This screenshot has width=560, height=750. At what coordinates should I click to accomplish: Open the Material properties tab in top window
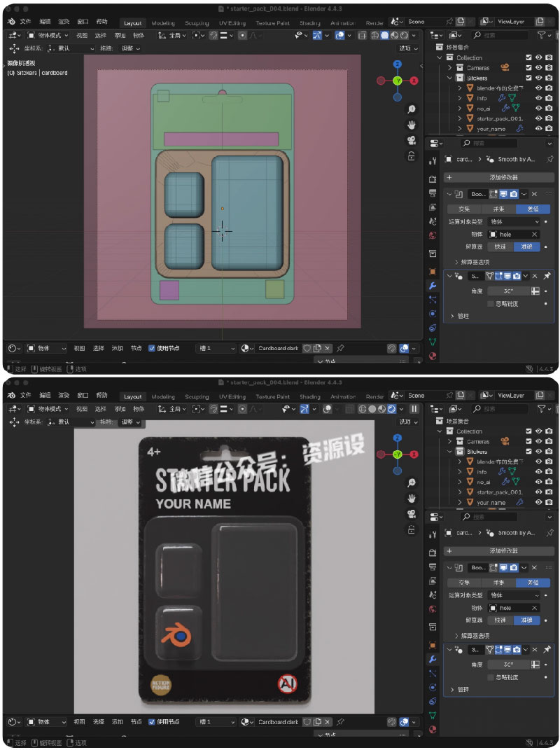433,356
